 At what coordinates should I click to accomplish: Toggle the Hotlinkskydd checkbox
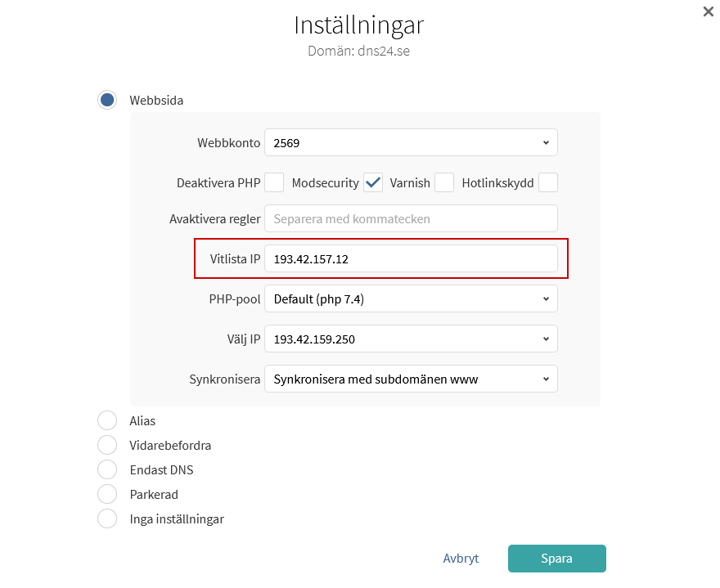pos(548,182)
